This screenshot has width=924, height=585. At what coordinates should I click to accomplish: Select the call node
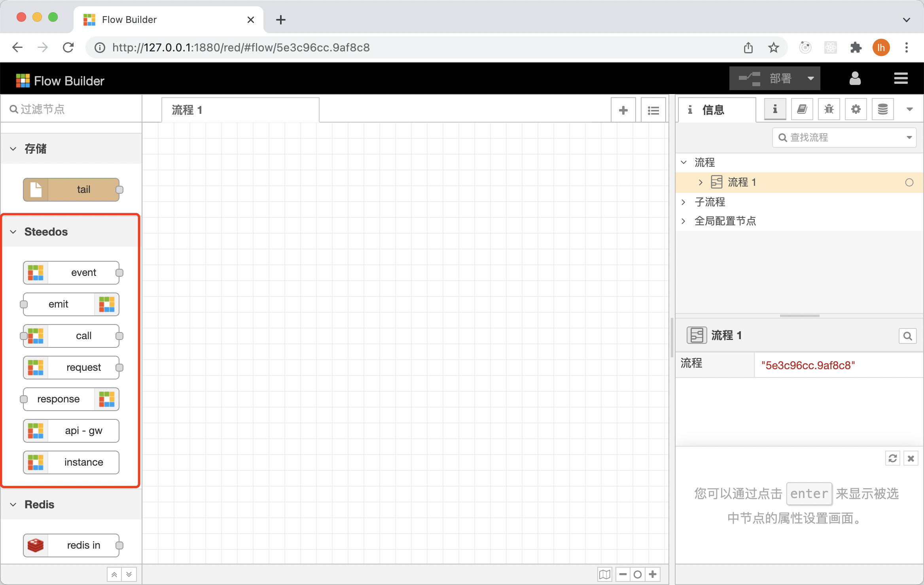tap(71, 336)
